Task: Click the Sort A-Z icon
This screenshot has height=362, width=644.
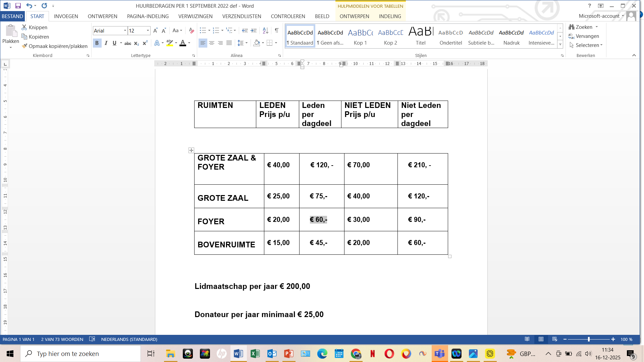Action: click(x=265, y=31)
